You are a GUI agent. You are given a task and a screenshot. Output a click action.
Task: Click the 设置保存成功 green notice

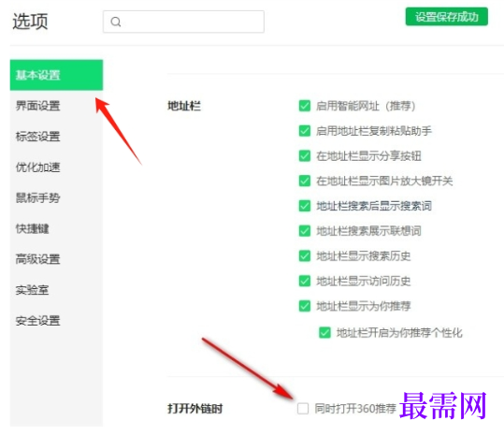[446, 17]
